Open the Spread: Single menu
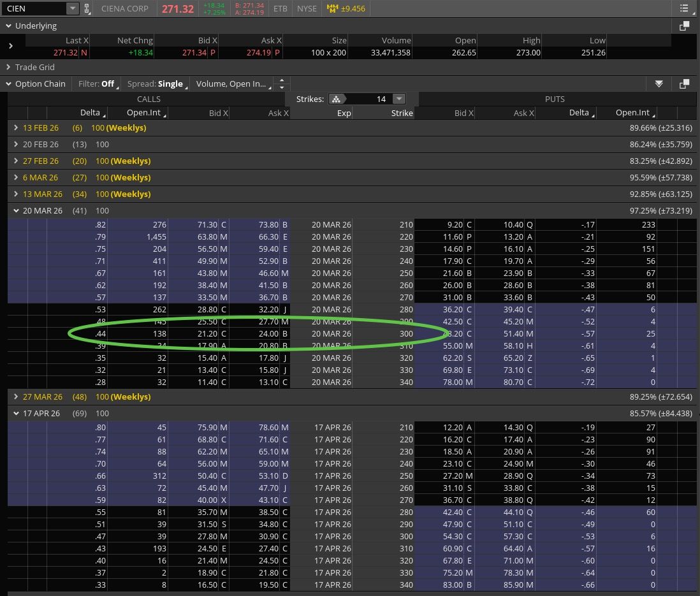Image resolution: width=700 pixels, height=596 pixels. click(156, 84)
